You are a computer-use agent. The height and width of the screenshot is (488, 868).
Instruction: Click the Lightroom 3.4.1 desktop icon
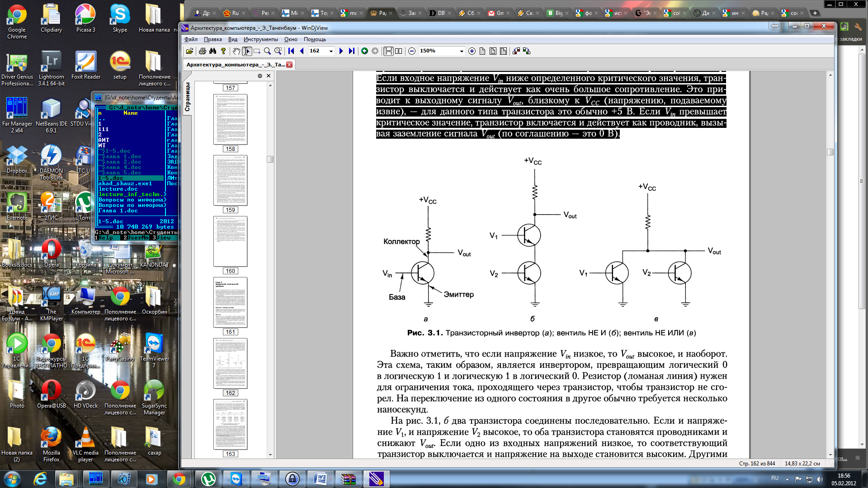pyautogui.click(x=51, y=69)
